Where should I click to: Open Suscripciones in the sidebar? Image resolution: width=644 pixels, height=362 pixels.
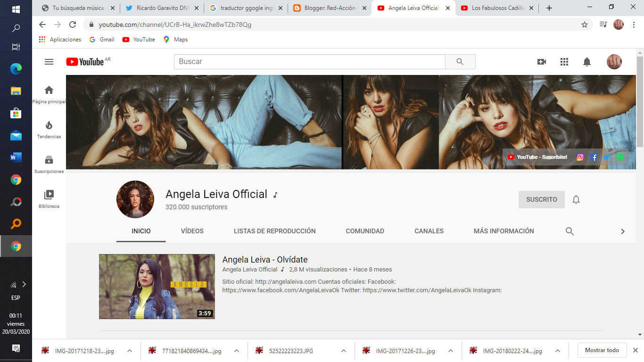tap(49, 165)
